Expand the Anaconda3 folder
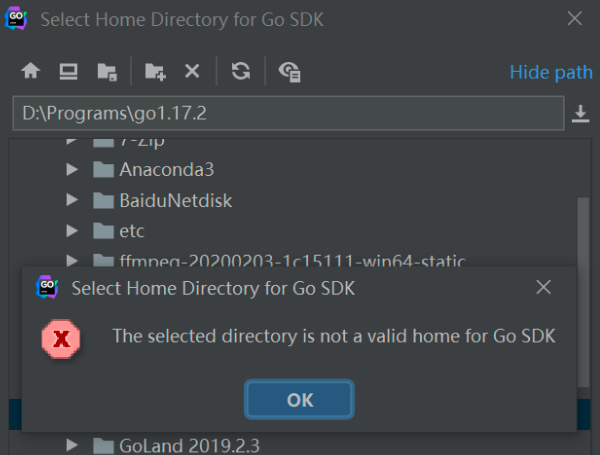Image resolution: width=600 pixels, height=455 pixels. [72, 170]
